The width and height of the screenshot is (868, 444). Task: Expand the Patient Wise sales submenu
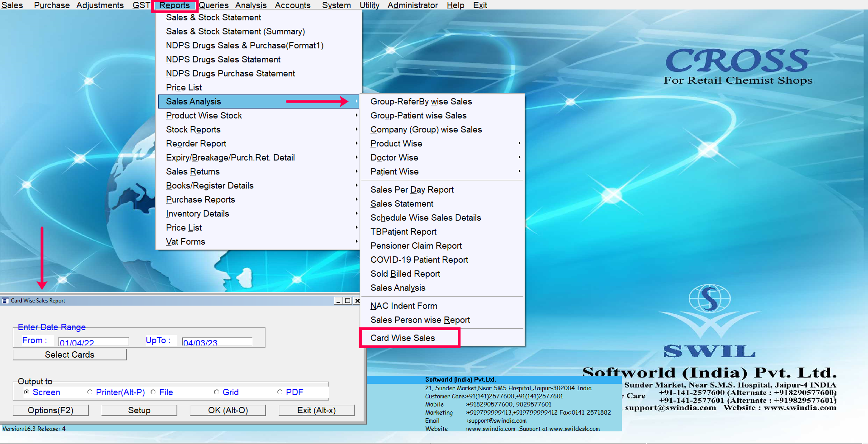pyautogui.click(x=442, y=172)
